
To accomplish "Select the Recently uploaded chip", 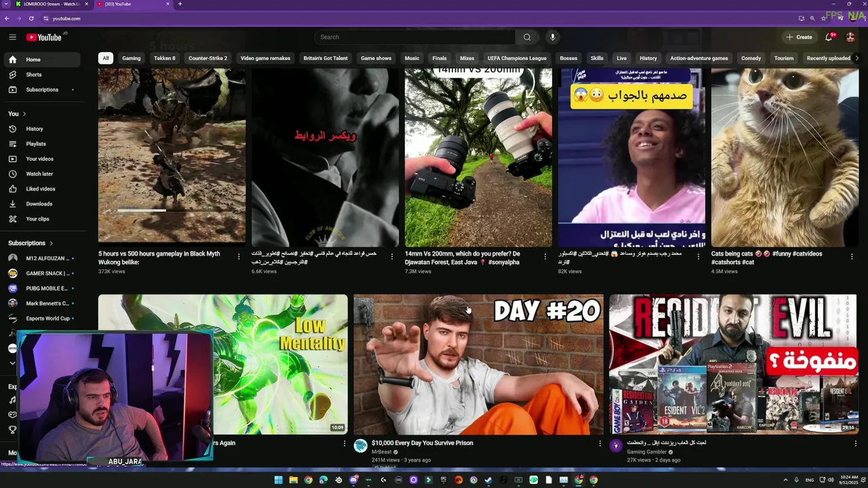I will click(x=828, y=58).
